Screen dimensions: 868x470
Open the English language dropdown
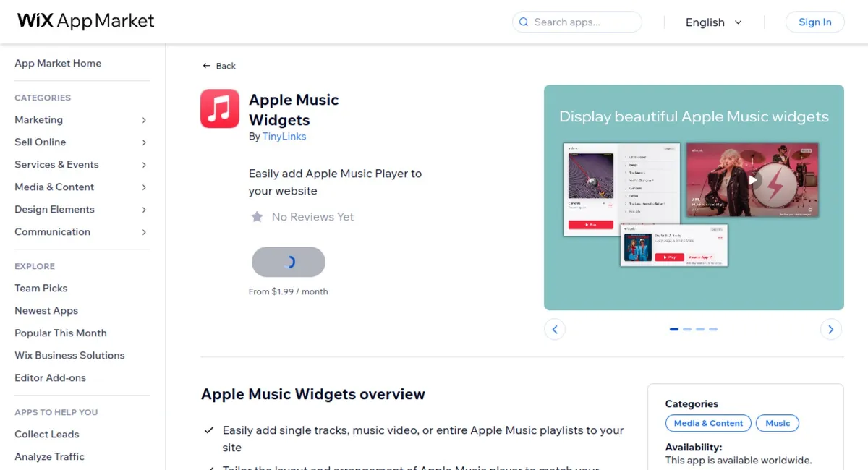(714, 22)
